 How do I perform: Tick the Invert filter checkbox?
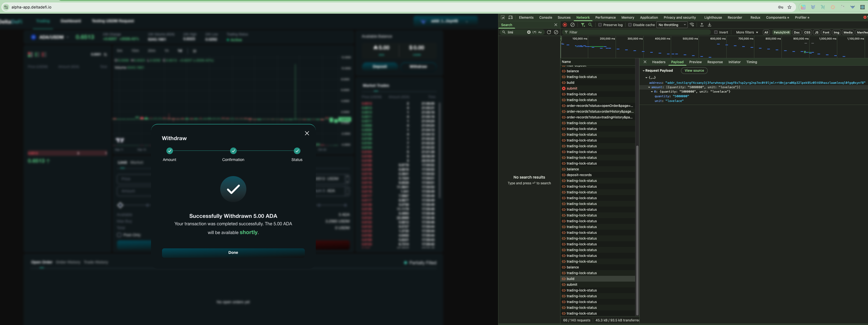716,32
